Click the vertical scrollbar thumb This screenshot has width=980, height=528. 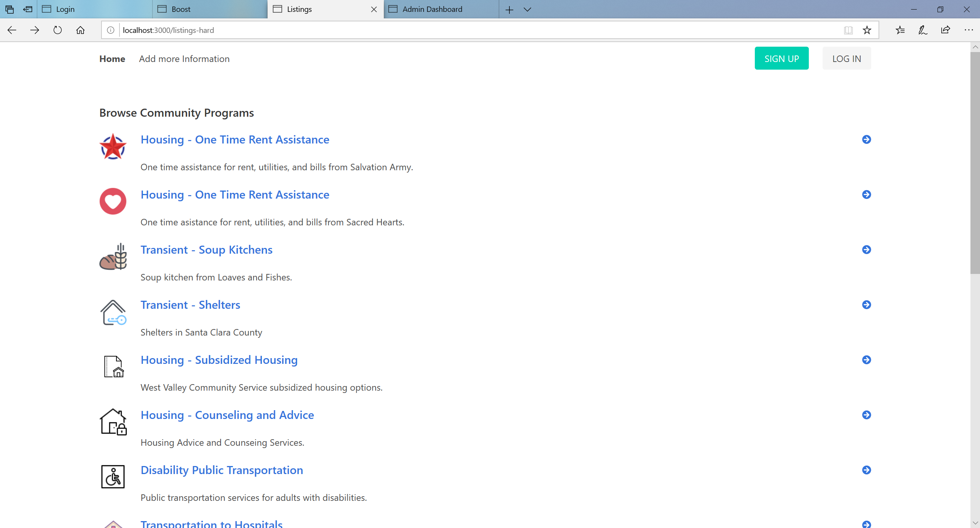pyautogui.click(x=975, y=163)
